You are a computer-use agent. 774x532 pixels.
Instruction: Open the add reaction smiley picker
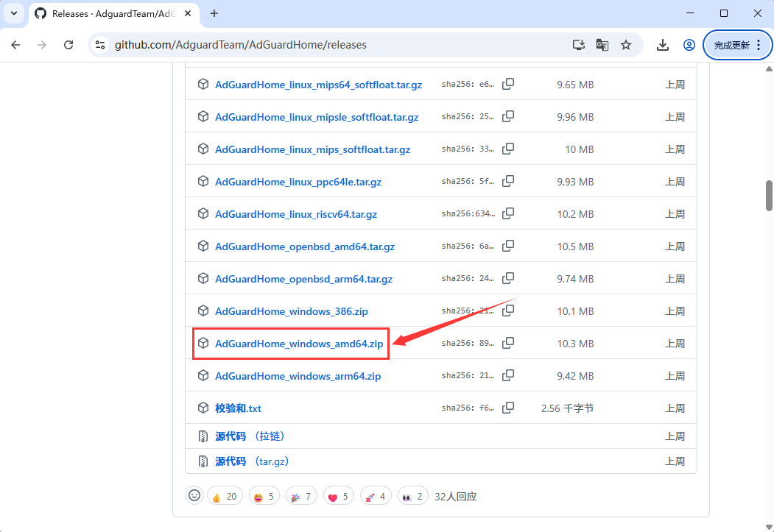194,495
